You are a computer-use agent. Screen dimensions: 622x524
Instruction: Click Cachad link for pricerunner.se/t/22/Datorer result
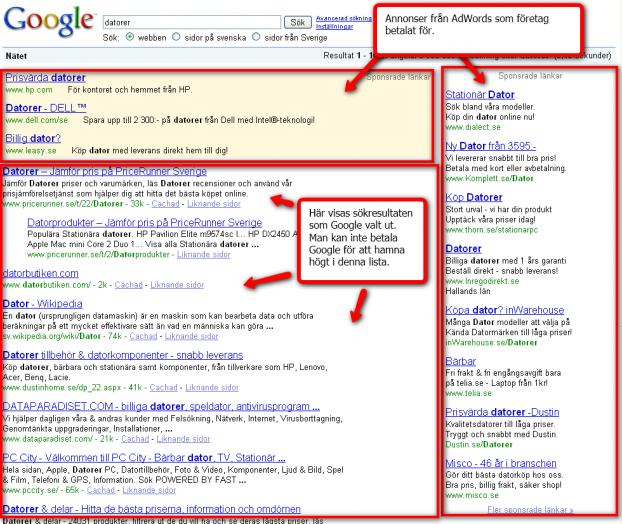tap(165, 204)
